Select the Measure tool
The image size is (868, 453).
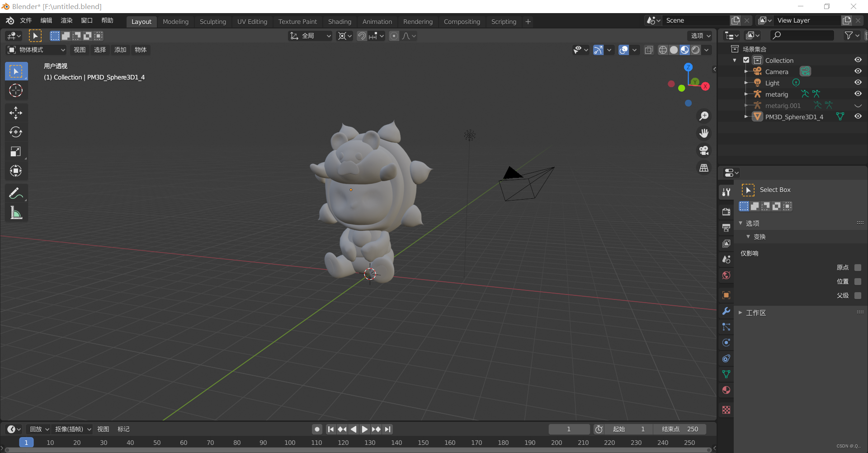[x=16, y=213]
